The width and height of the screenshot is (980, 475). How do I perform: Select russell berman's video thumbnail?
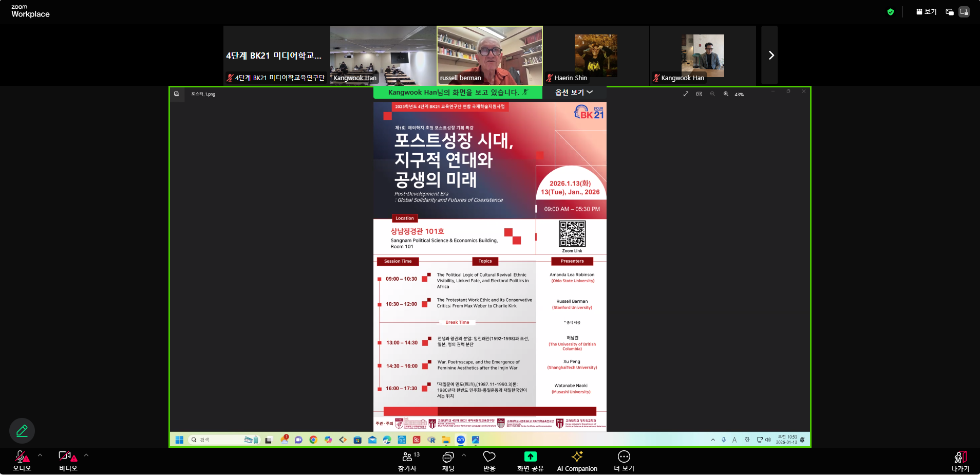(489, 55)
